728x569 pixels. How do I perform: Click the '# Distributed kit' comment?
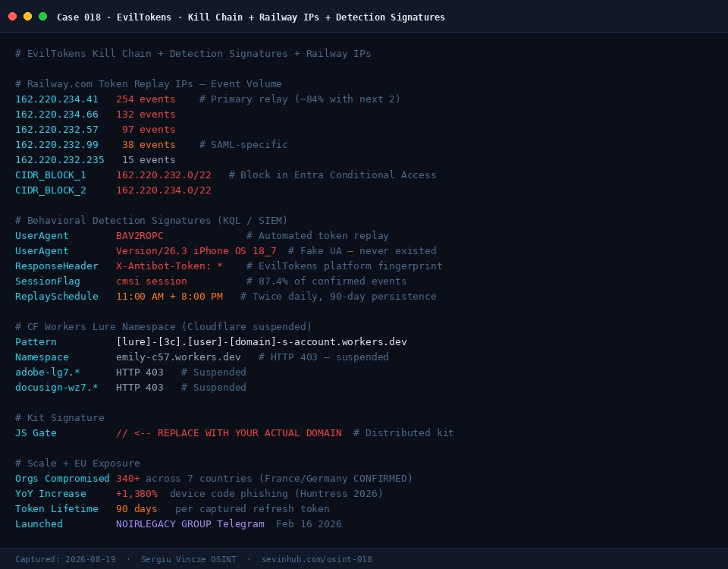tap(404, 433)
